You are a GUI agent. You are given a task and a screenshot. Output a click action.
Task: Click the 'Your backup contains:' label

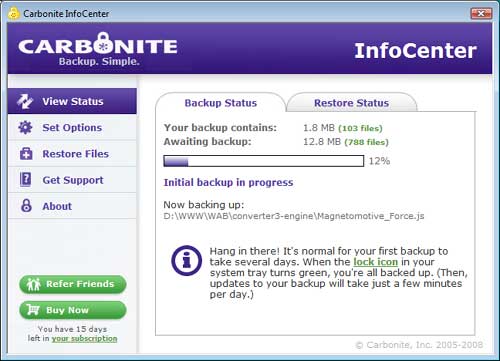coord(220,128)
